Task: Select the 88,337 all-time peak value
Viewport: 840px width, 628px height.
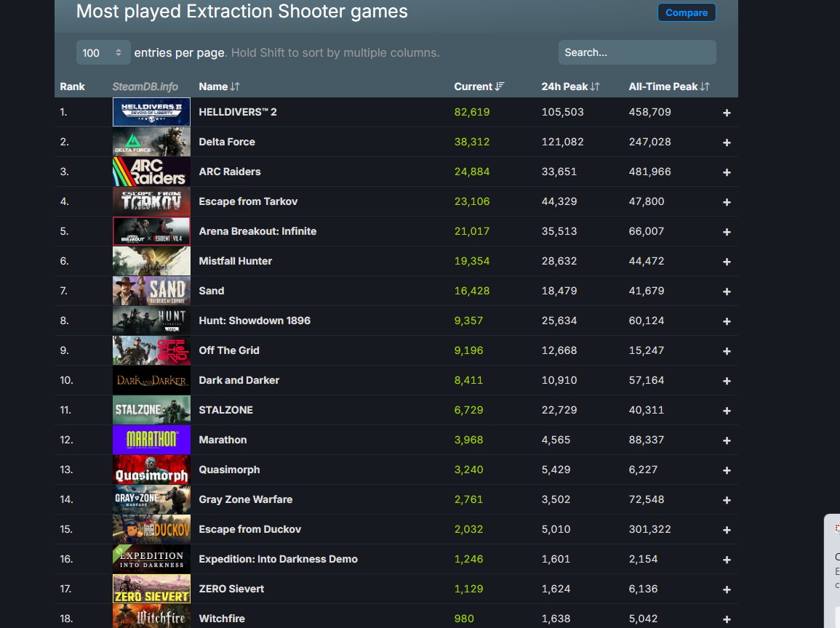Action: [647, 440]
